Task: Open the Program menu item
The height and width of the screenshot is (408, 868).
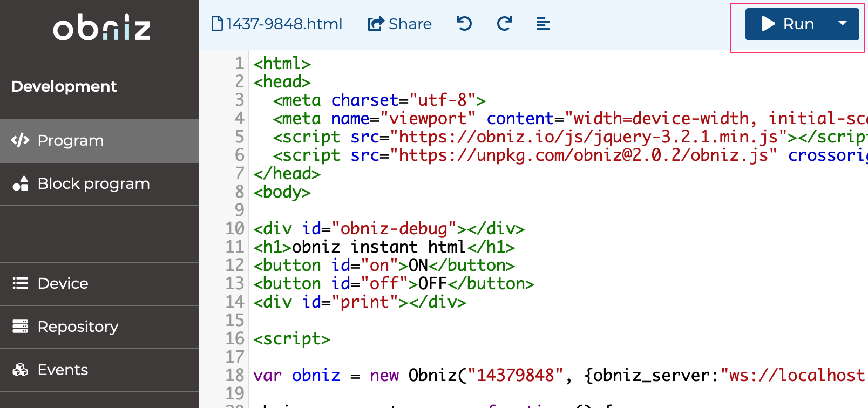Action: pyautogui.click(x=70, y=140)
